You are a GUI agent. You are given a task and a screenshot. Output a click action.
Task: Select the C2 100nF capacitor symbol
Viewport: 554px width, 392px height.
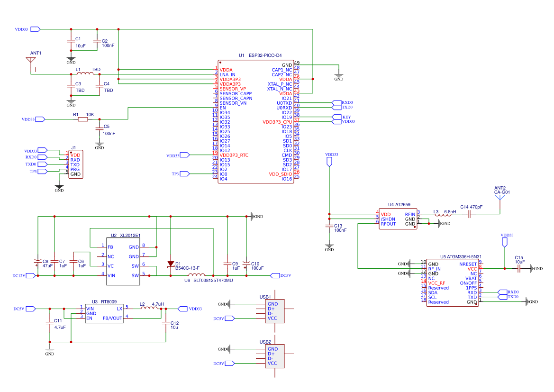(x=97, y=41)
